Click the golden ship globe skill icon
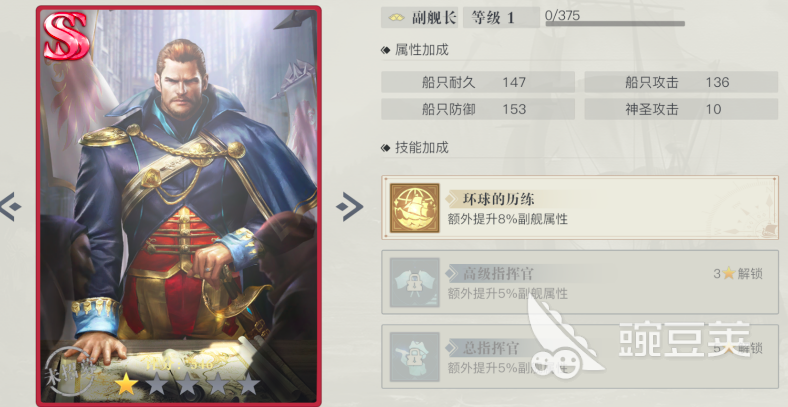Image resolution: width=788 pixels, height=407 pixels. click(x=415, y=208)
